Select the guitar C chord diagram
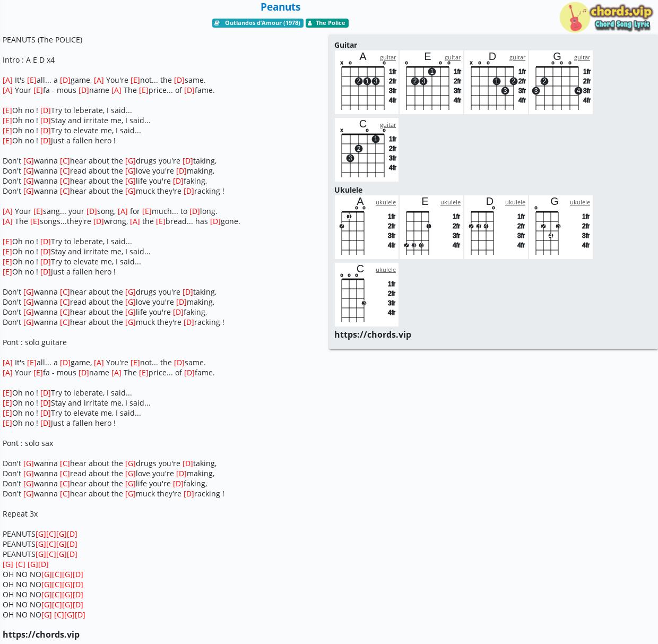Image resolution: width=658 pixels, height=644 pixels. pyautogui.click(x=367, y=150)
